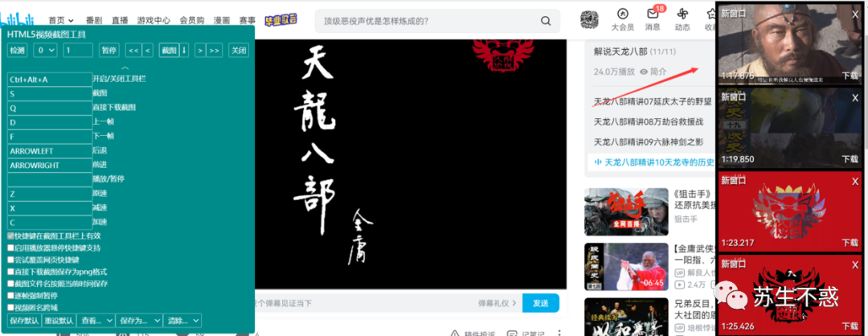This screenshot has width=868, height=336.
Task: Click the report icon beside 稿件投诉
Action: point(454,334)
